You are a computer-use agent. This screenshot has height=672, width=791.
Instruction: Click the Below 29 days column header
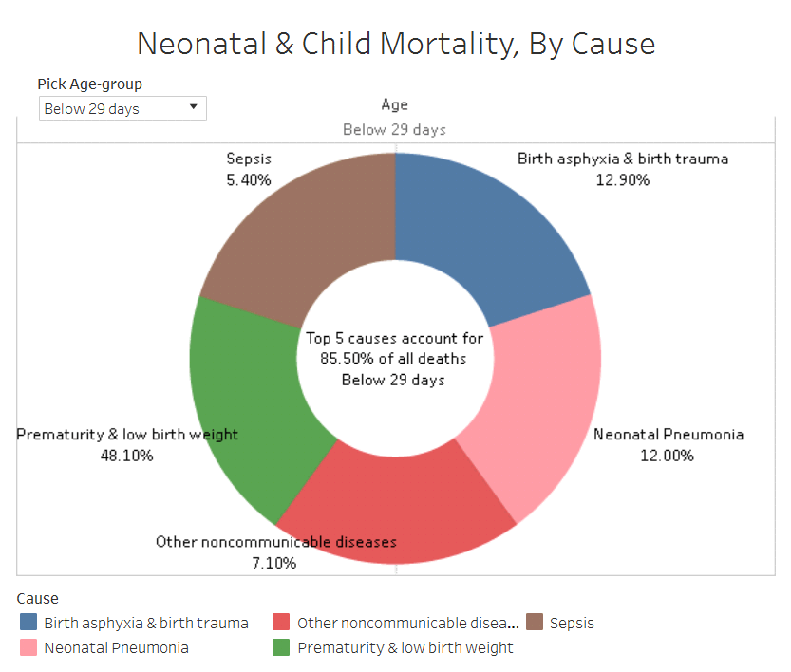tap(394, 129)
